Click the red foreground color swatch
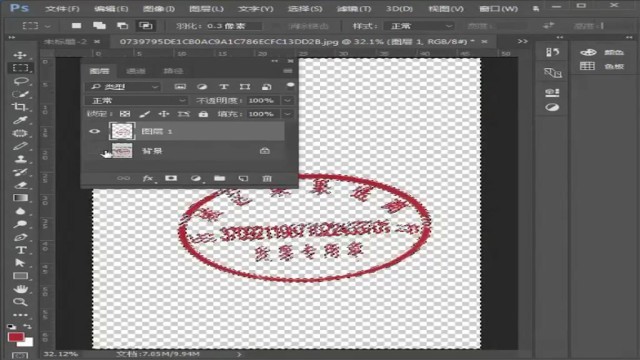This screenshot has height=360, width=640. [16, 337]
